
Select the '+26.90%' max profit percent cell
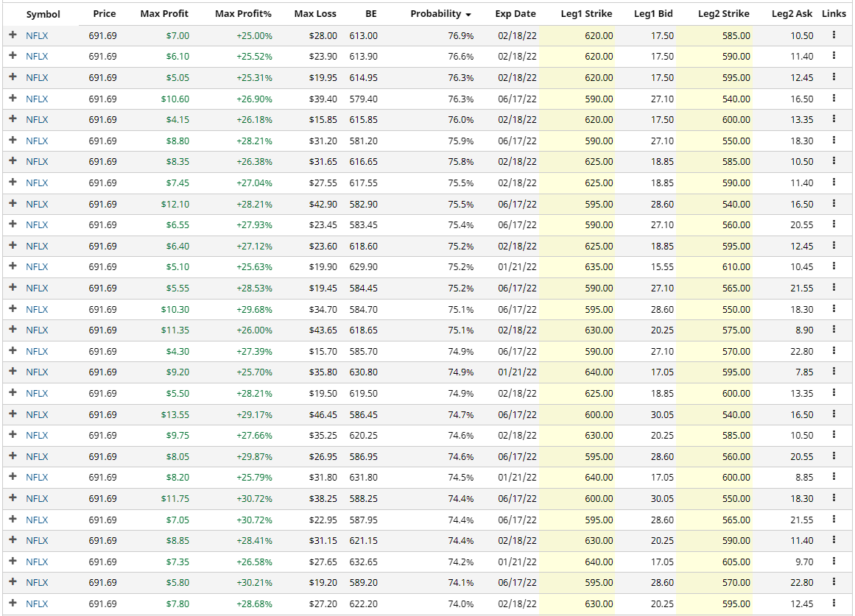click(254, 99)
